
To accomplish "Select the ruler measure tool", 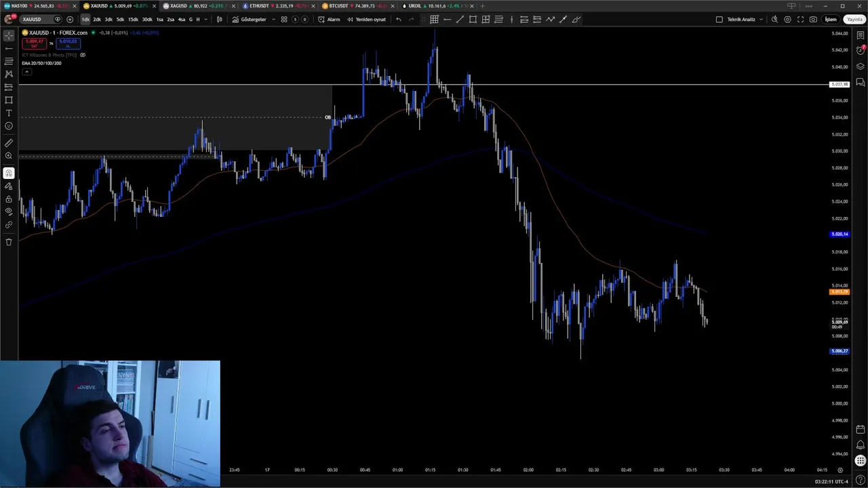I will [9, 143].
